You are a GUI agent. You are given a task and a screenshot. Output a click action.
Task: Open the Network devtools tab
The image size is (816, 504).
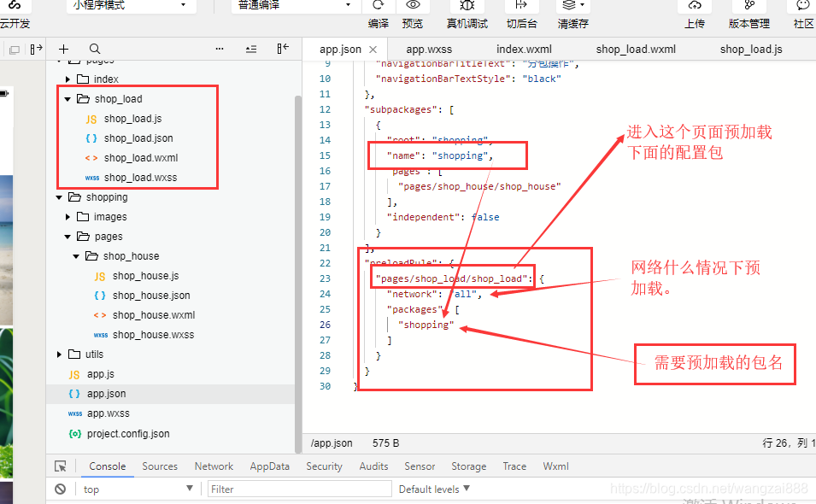pyautogui.click(x=214, y=466)
